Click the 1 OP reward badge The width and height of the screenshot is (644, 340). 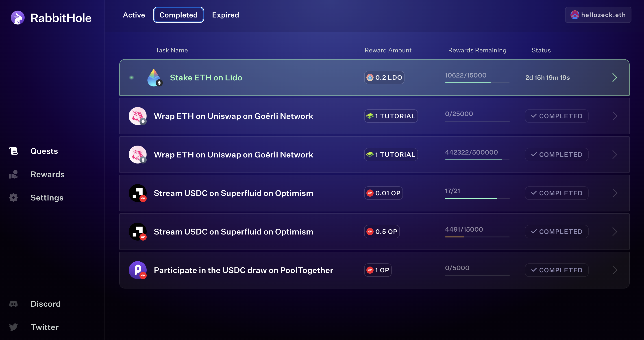click(378, 270)
